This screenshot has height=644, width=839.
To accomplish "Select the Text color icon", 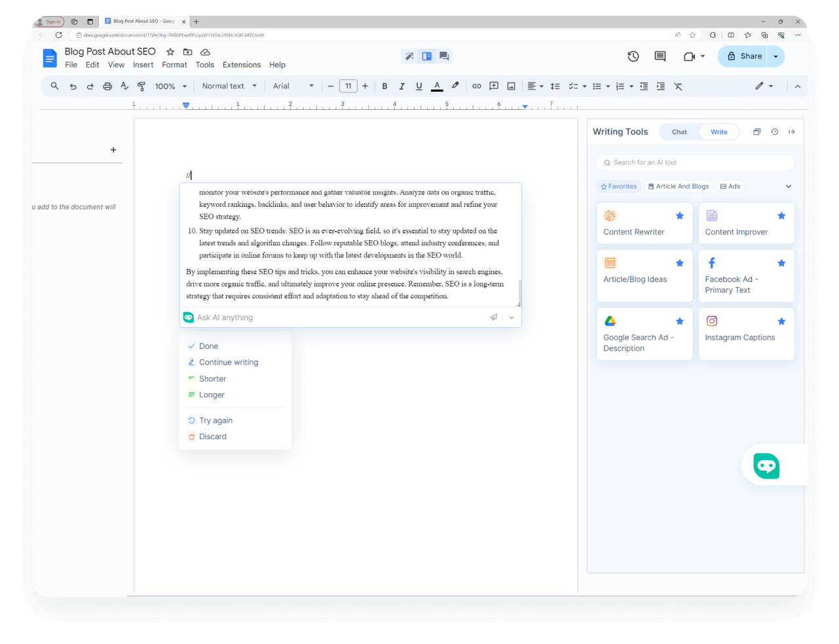I will pyautogui.click(x=437, y=86).
